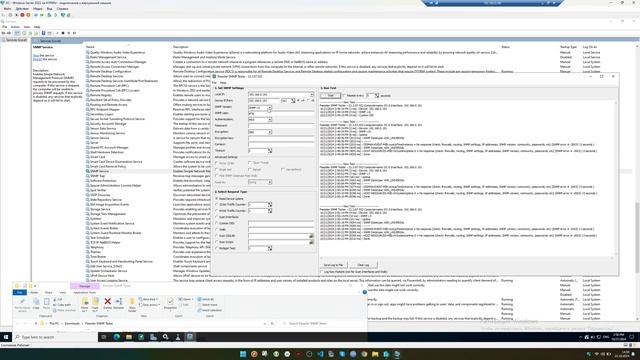Click the SNMP Tester log horizontal scrollbar
640x360 pixels.
pyautogui.click(x=467, y=258)
